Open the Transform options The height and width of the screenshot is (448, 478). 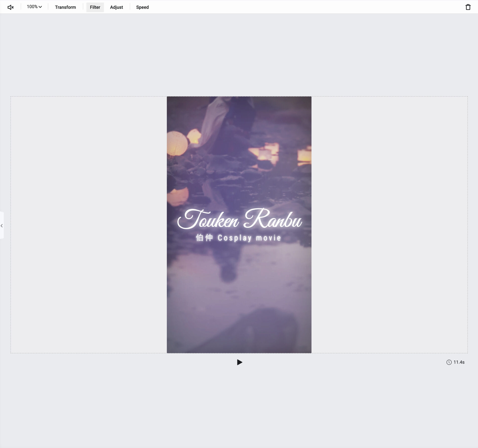(x=65, y=7)
